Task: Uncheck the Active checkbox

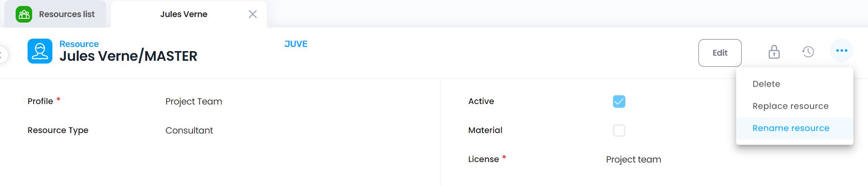Action: tap(619, 101)
